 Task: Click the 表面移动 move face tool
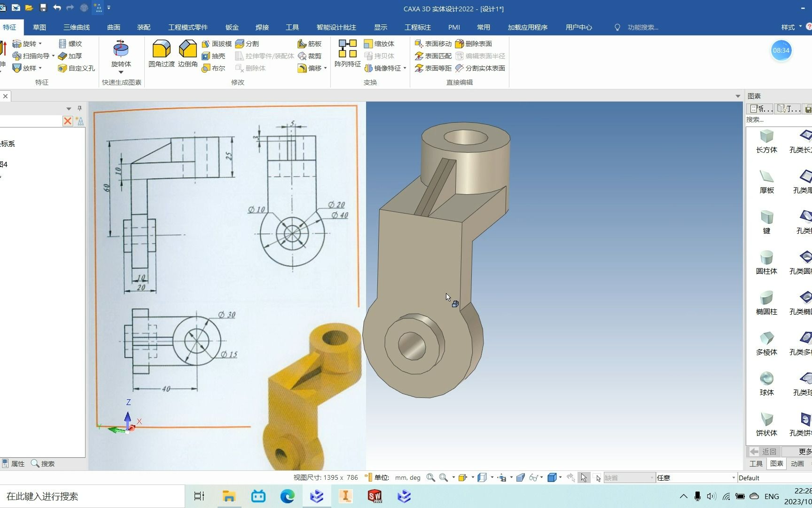(x=433, y=44)
